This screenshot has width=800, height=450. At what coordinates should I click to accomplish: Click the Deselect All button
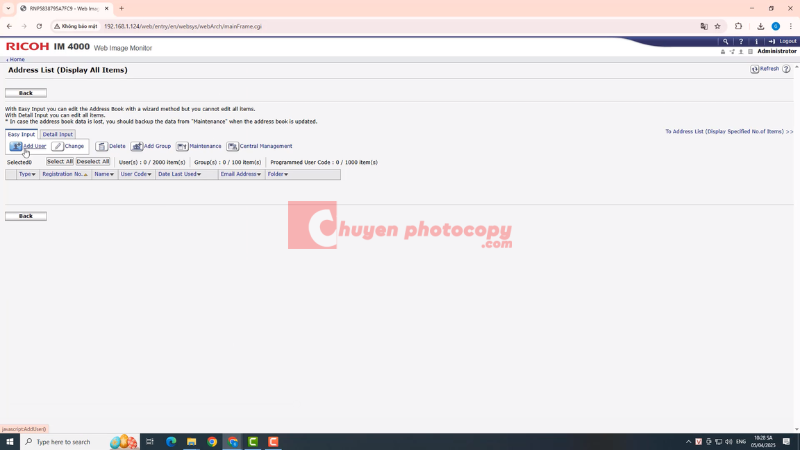pyautogui.click(x=93, y=162)
